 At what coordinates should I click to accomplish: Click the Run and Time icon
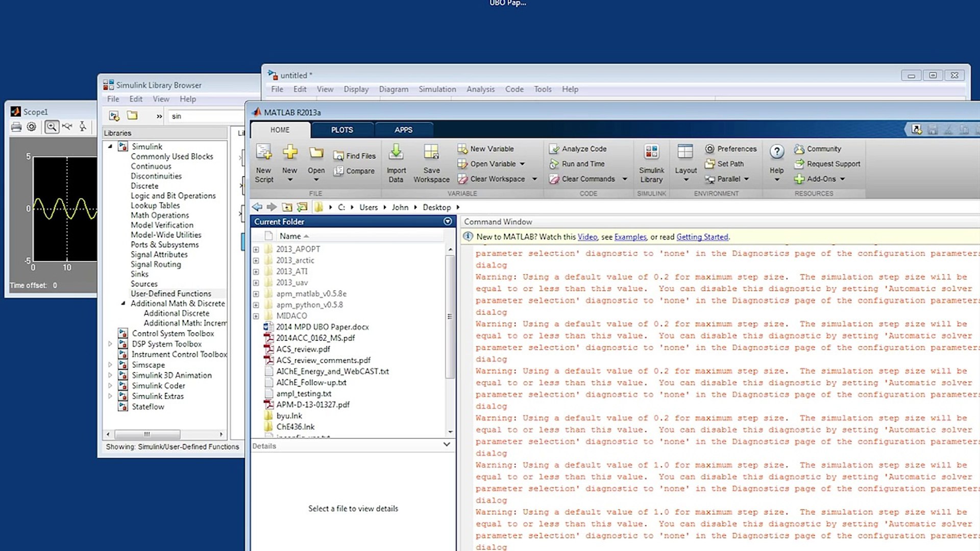(554, 164)
